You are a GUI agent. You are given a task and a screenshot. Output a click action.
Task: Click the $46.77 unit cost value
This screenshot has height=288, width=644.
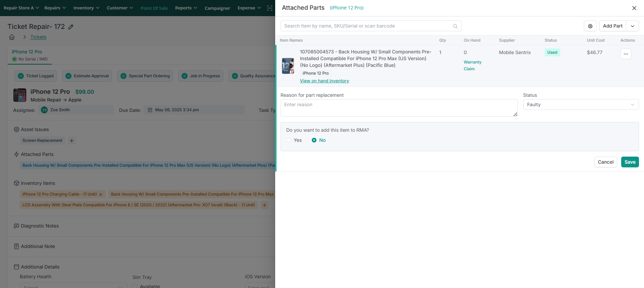pyautogui.click(x=594, y=52)
